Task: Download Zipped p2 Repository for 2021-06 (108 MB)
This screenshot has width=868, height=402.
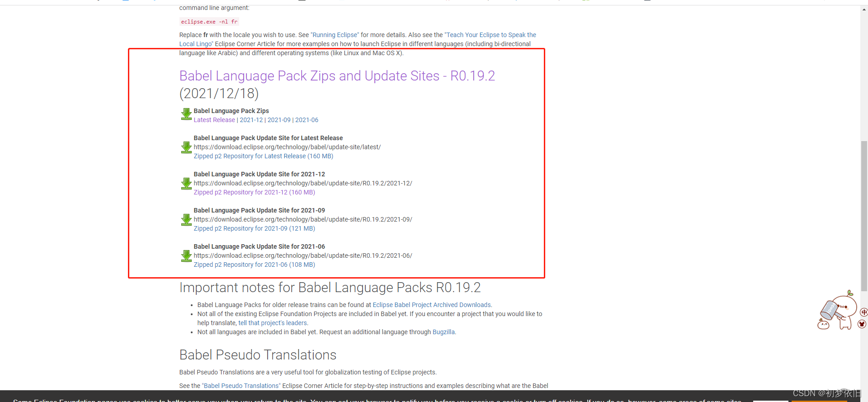Action: point(255,265)
